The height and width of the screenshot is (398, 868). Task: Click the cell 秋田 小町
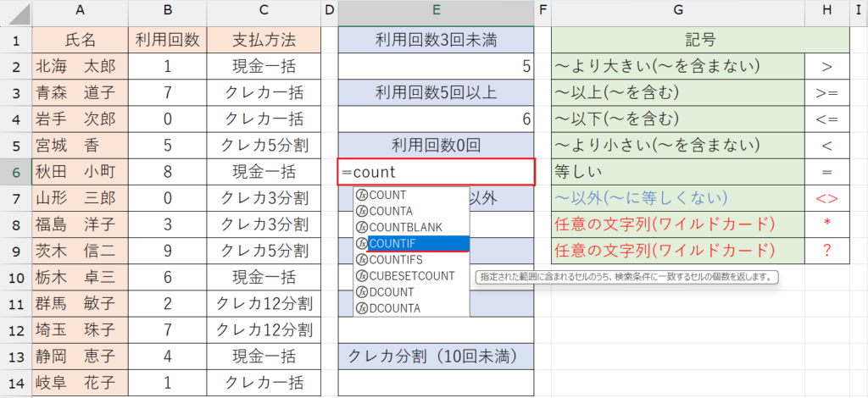(x=81, y=172)
